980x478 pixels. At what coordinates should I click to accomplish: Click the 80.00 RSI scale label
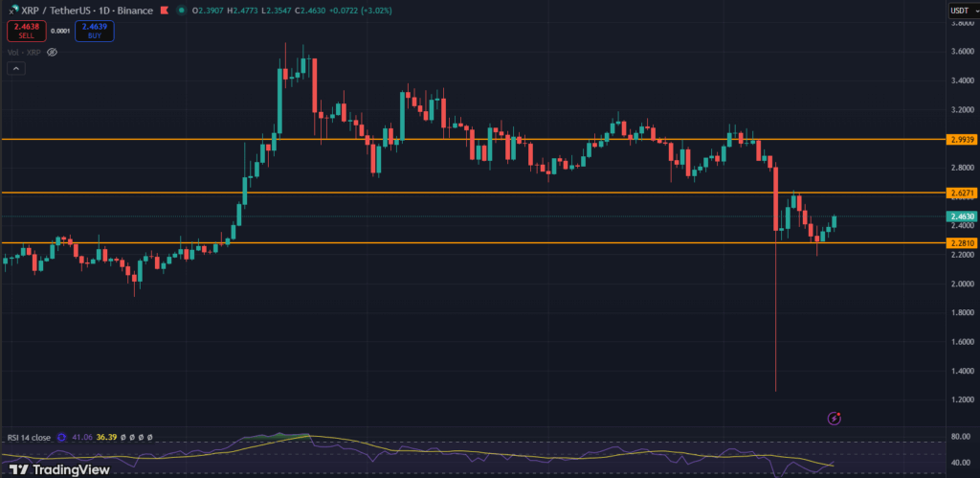[x=963, y=436]
